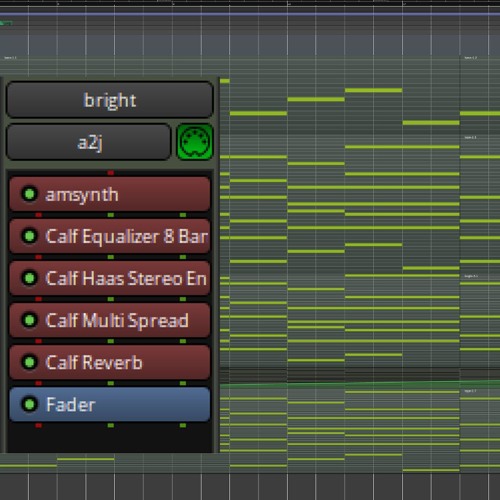The image size is (500, 500).
Task: Click the empty processor slot below Fader
Action: 110,440
